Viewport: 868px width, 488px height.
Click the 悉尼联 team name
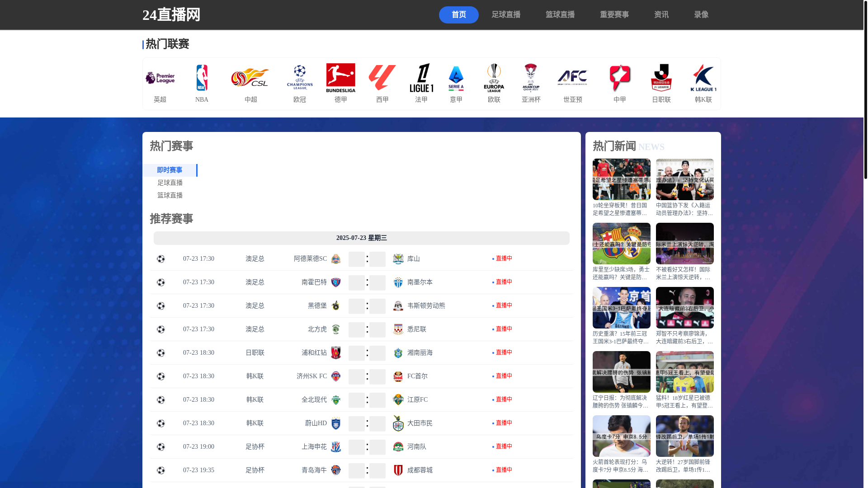coord(417,329)
